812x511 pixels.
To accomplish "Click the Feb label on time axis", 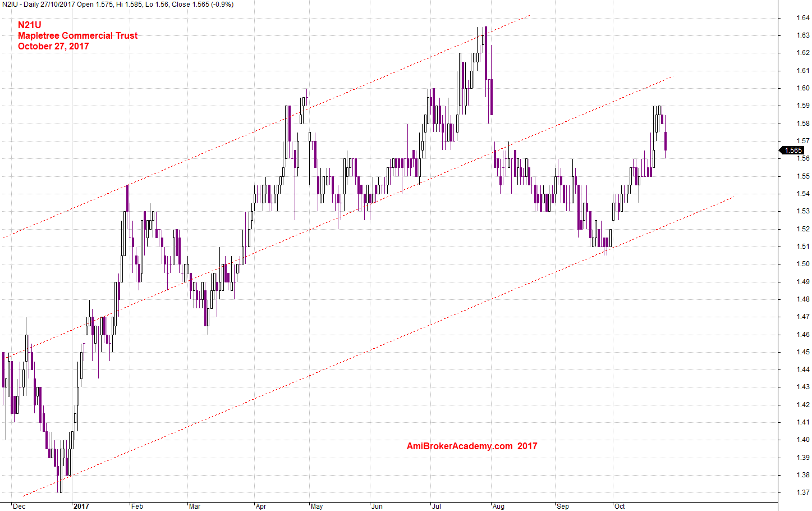I will [137, 507].
